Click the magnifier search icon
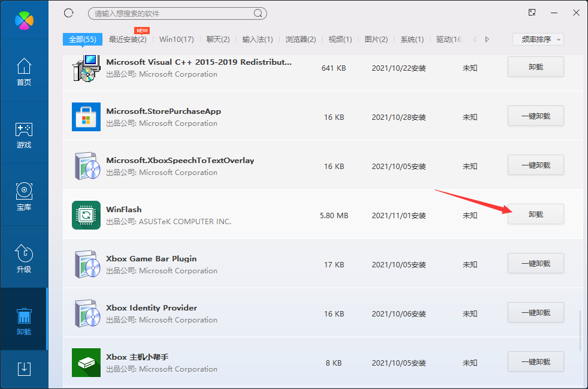The height and width of the screenshot is (389, 588). 257,14
